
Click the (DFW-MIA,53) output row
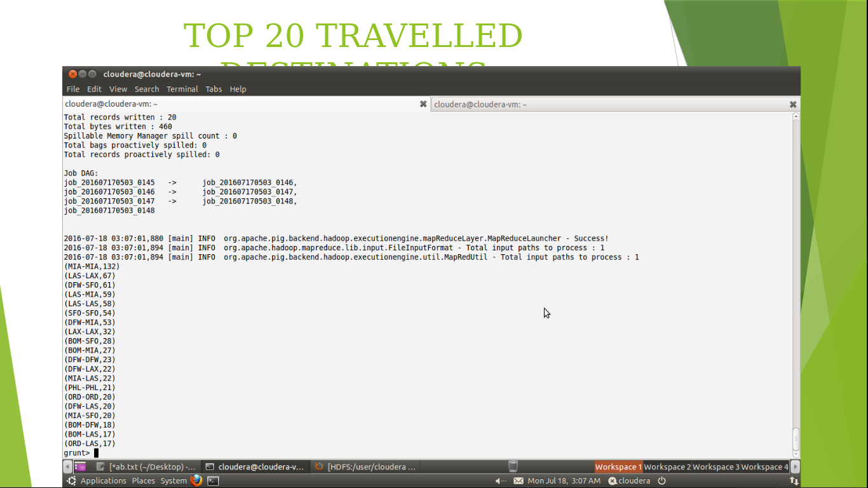[x=90, y=322]
